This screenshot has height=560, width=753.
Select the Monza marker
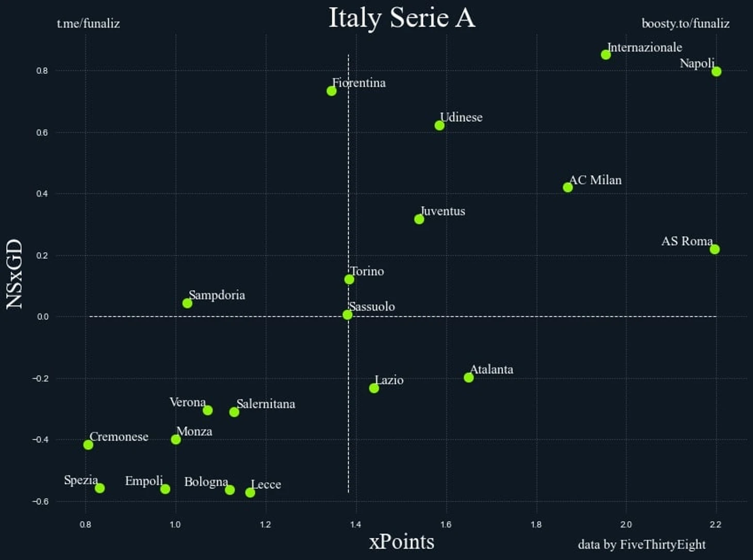pyautogui.click(x=176, y=439)
